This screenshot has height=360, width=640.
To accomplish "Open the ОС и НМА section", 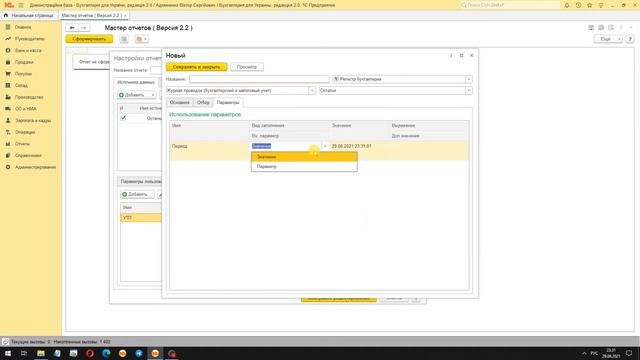I will (26, 109).
